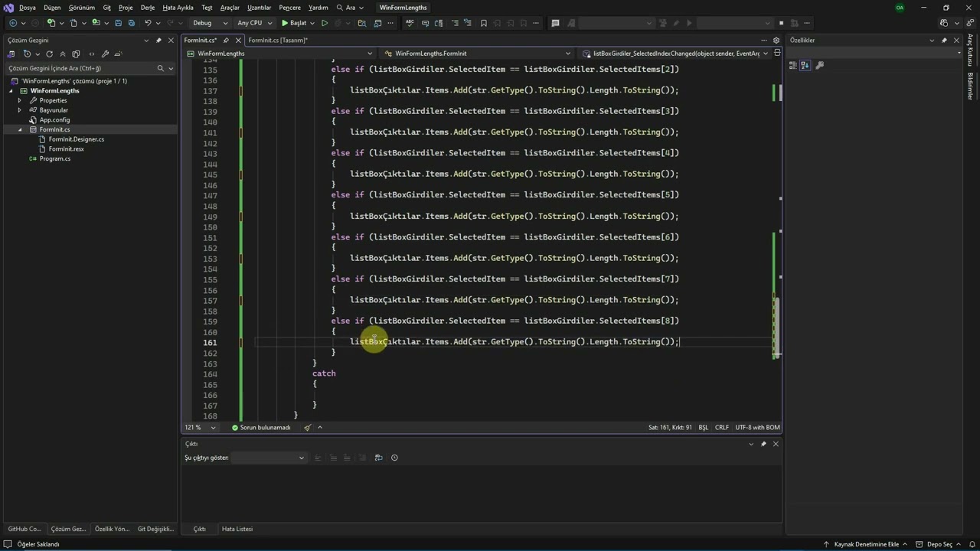Split the editor window with the split icon
This screenshot has height=551, width=980.
click(x=777, y=53)
